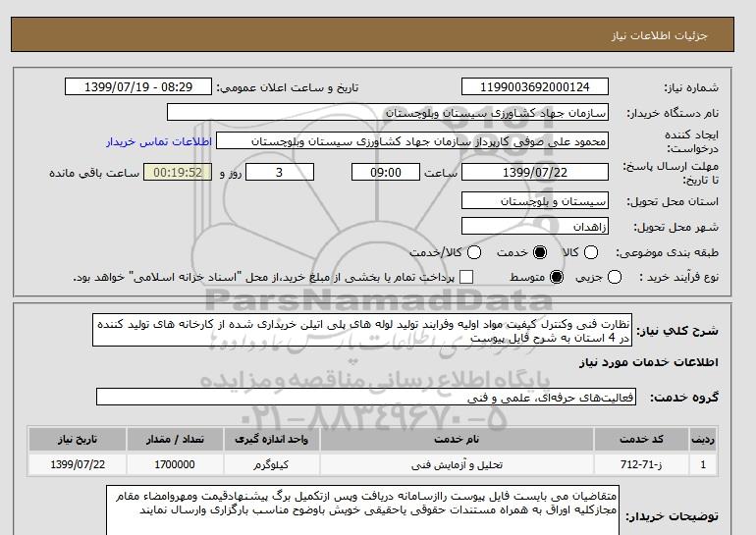Click the delivery province field سیستان و بلوچستان
756x535 pixels.
click(x=535, y=200)
